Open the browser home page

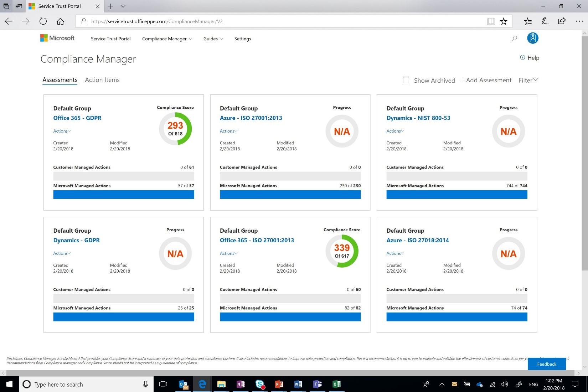60,21
